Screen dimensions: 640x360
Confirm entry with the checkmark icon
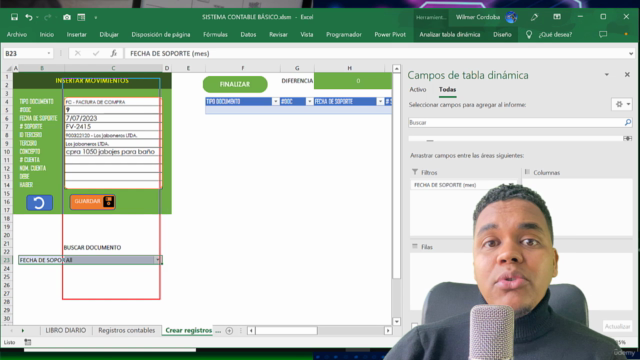(x=96, y=53)
